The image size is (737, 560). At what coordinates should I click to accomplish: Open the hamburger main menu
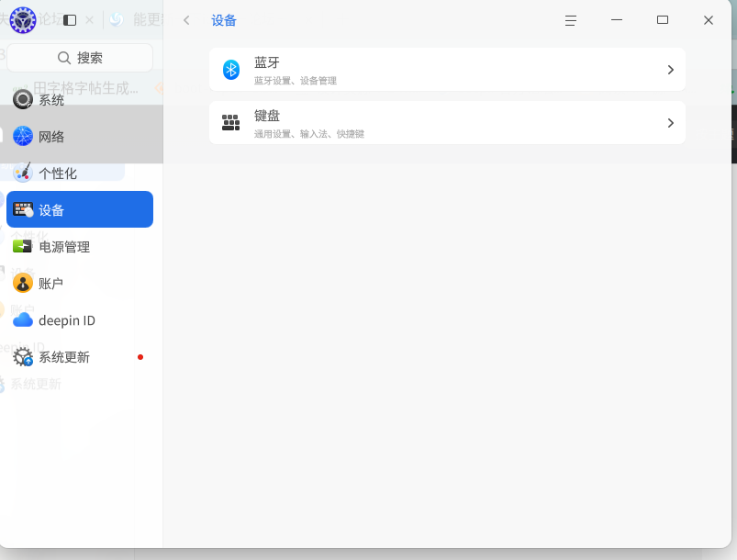(x=571, y=20)
